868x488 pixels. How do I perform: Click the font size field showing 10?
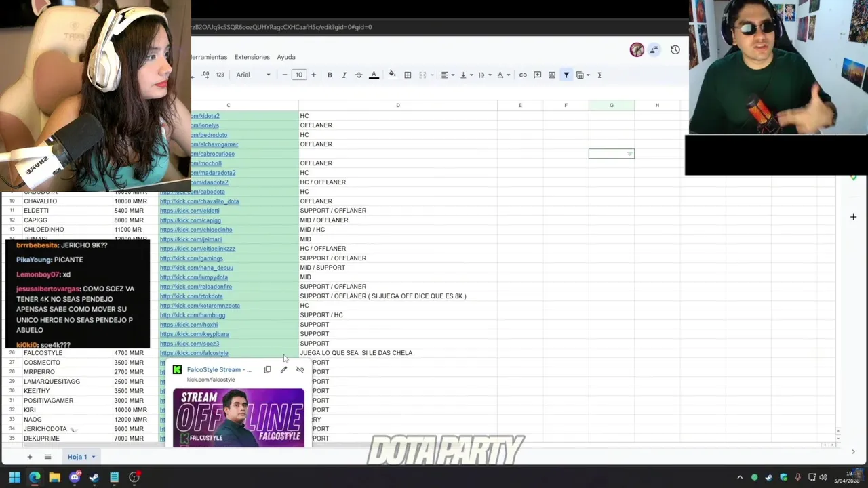coord(299,75)
